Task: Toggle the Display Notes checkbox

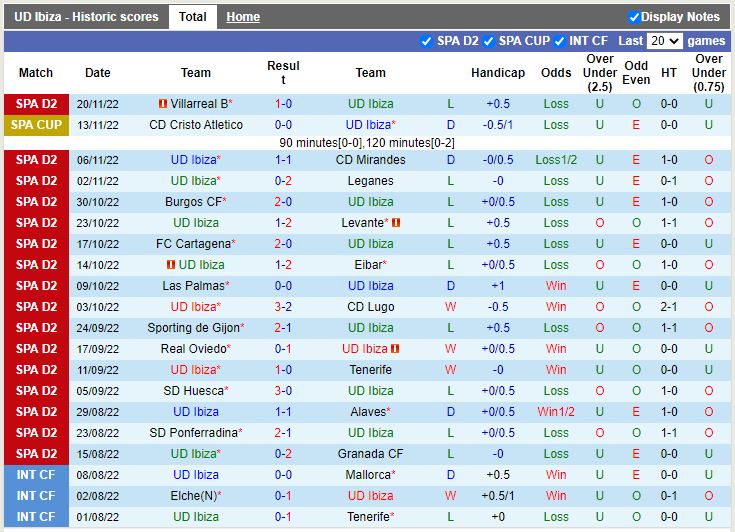Action: [x=634, y=17]
